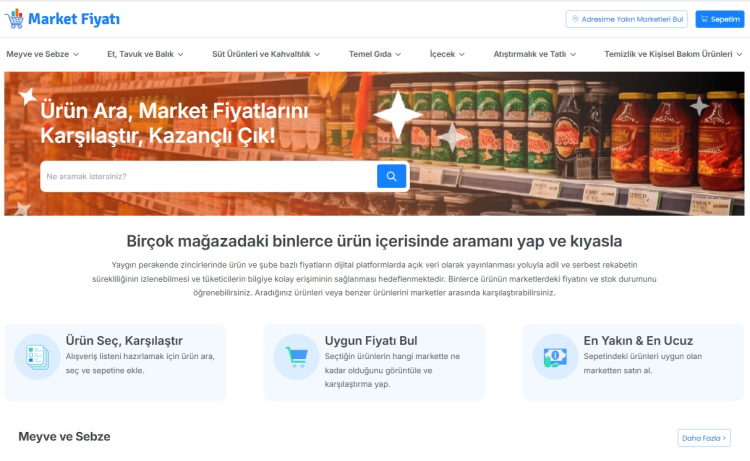Click the Market Fiyatı cart logo icon
The height and width of the screenshot is (461, 750).
click(14, 19)
